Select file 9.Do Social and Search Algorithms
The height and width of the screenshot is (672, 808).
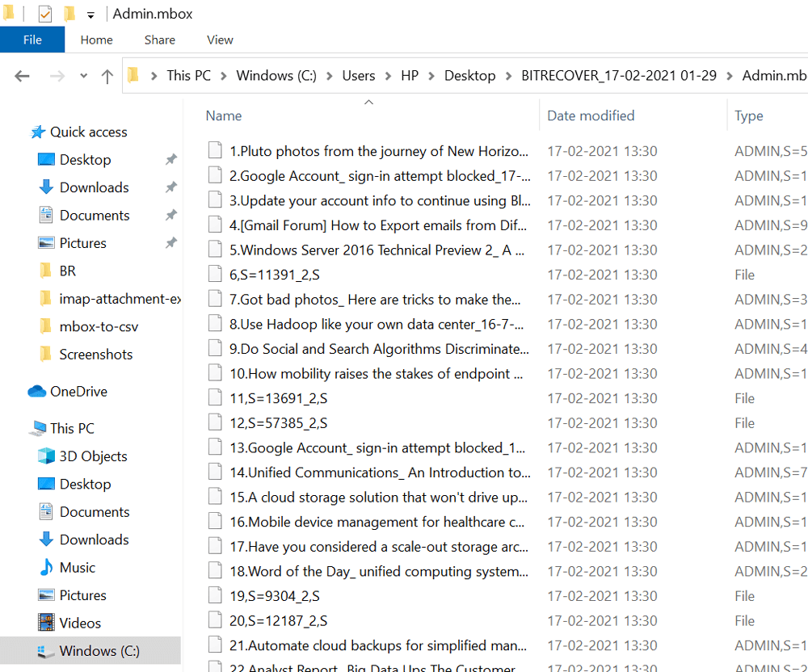[x=379, y=349]
